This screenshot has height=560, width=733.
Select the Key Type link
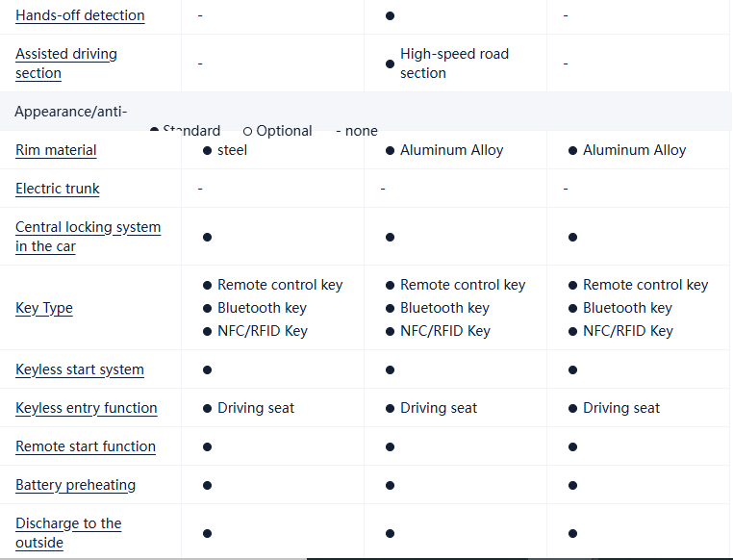pos(44,308)
